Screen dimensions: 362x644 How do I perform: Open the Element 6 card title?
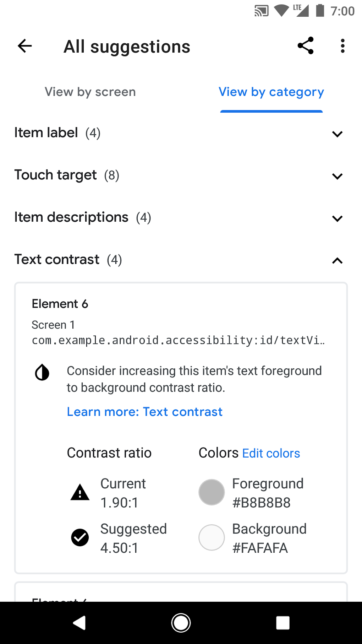[60, 304]
